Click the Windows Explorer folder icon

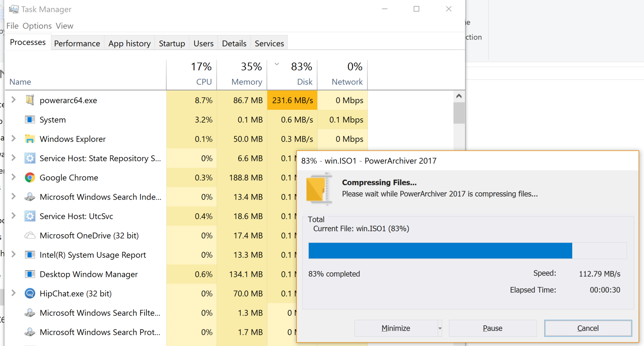click(x=30, y=139)
